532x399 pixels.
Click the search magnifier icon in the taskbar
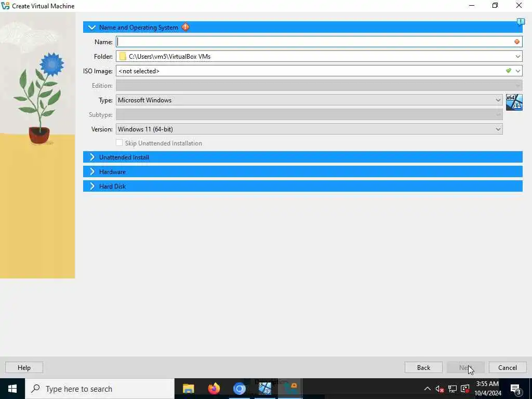click(x=35, y=389)
